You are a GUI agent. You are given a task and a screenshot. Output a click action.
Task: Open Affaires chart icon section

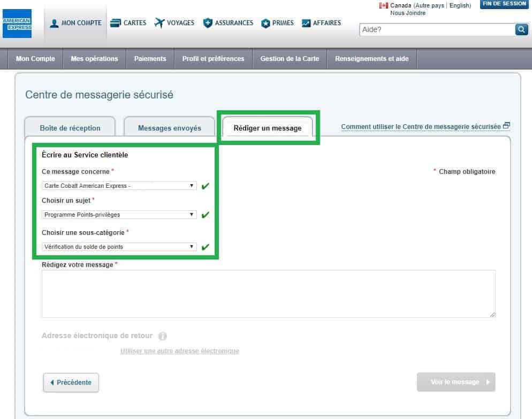[306, 24]
